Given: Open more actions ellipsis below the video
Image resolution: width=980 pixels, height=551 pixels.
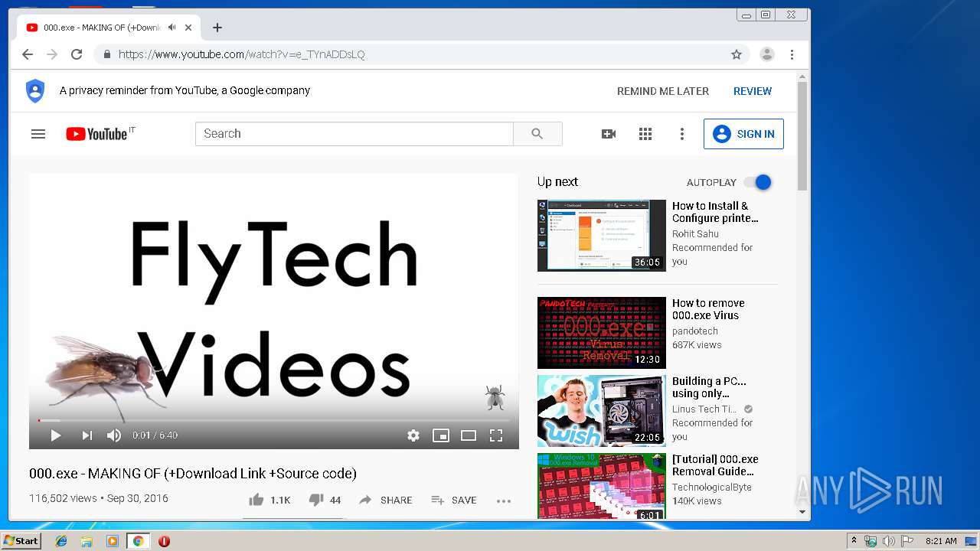Looking at the screenshot, I should 503,500.
